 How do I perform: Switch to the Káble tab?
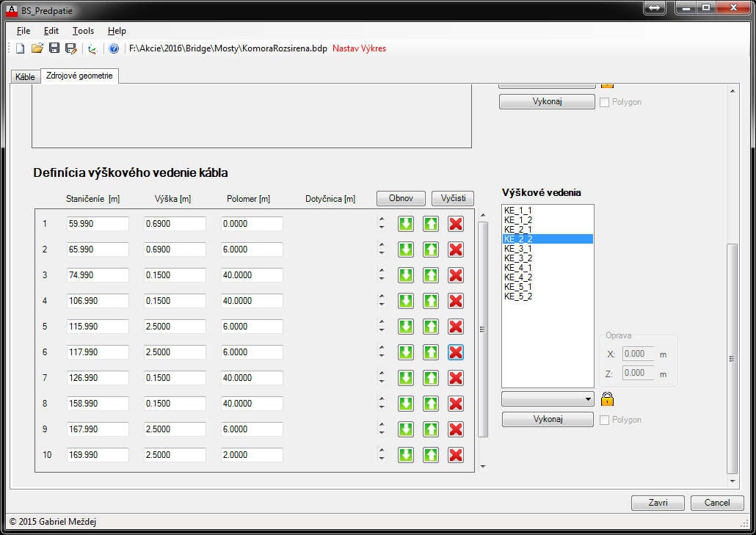pos(25,77)
